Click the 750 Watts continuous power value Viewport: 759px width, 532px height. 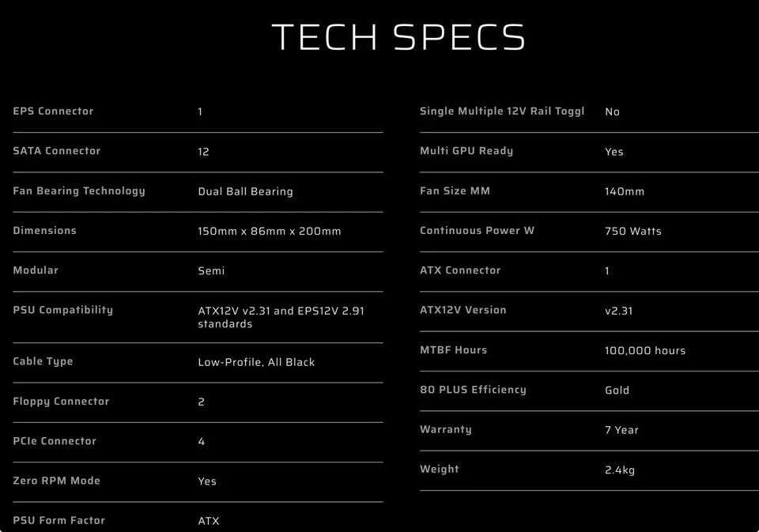633,232
